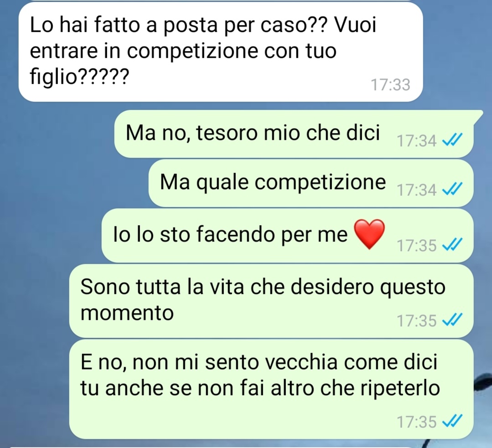Tap read ticks on 'Sono tutta la vita' message

(x=452, y=320)
